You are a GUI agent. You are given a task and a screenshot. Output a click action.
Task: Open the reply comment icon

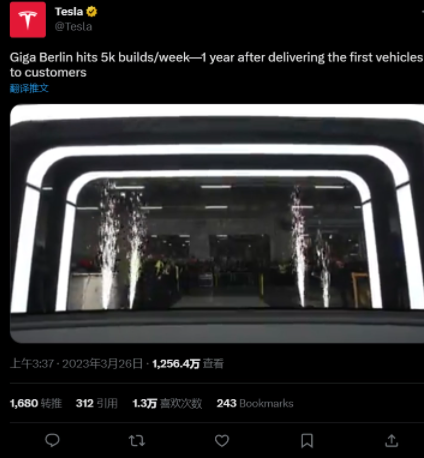tap(52, 440)
